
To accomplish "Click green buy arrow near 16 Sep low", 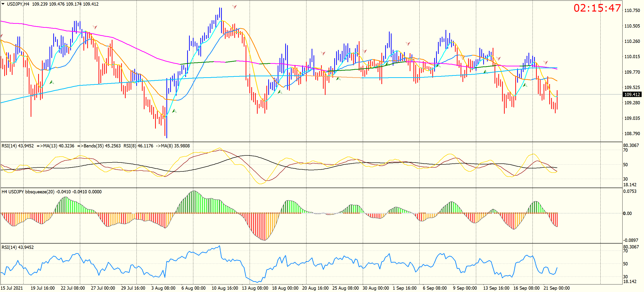I will [x=525, y=85].
